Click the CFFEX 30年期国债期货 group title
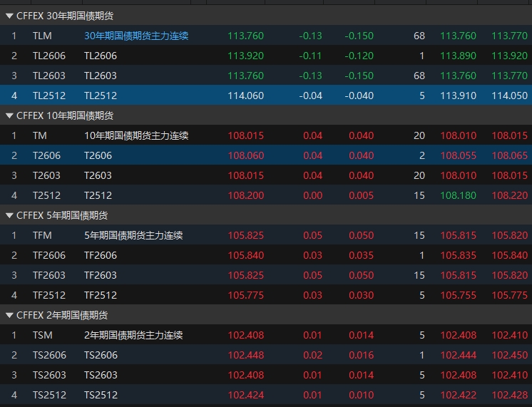The width and height of the screenshot is (532, 407). [x=65, y=16]
